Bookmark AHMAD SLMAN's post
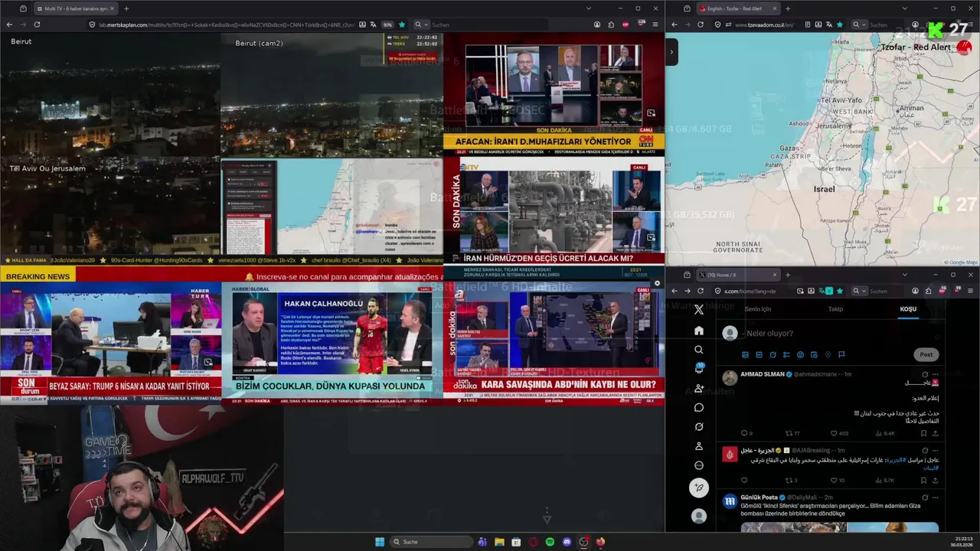The width and height of the screenshot is (980, 551). click(923, 433)
